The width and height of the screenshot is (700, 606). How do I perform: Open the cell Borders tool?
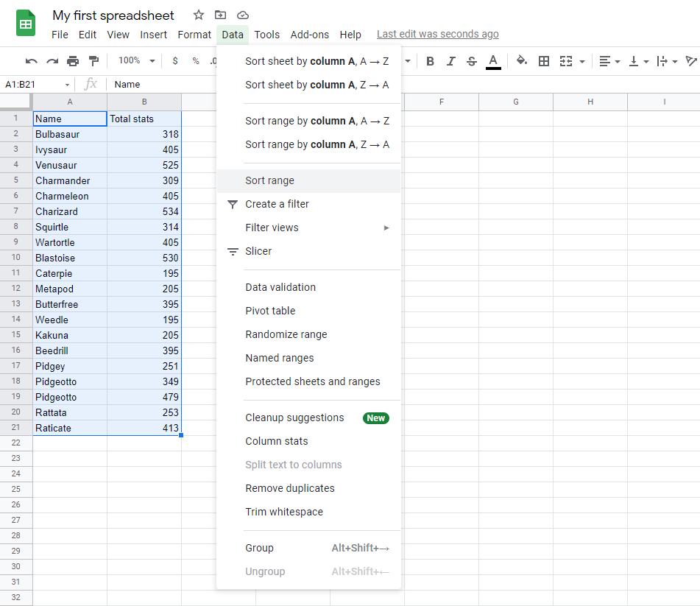point(544,61)
